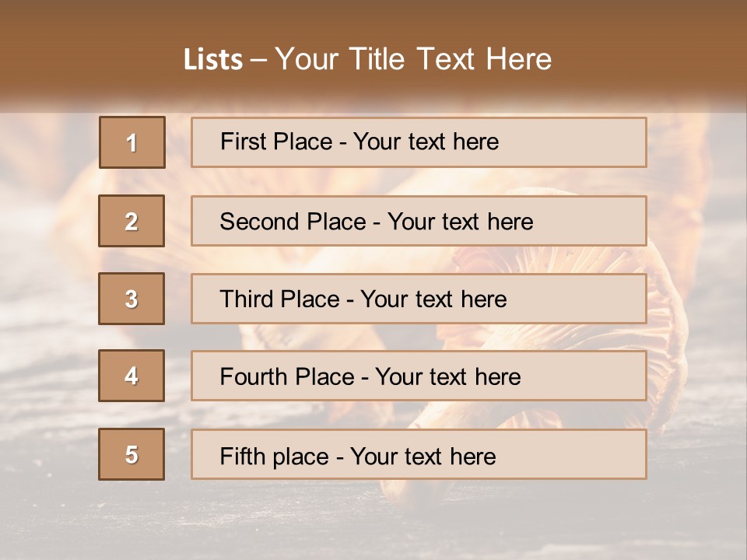Click 'Your text here' in Fifth place row
Viewport: 747px width, 560px height.
point(423,456)
